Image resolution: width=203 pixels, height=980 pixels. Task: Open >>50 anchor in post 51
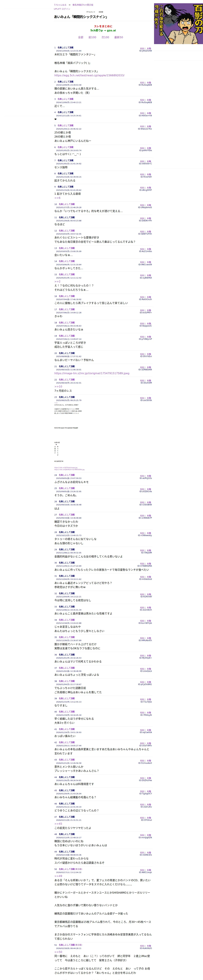pos(58,952)
